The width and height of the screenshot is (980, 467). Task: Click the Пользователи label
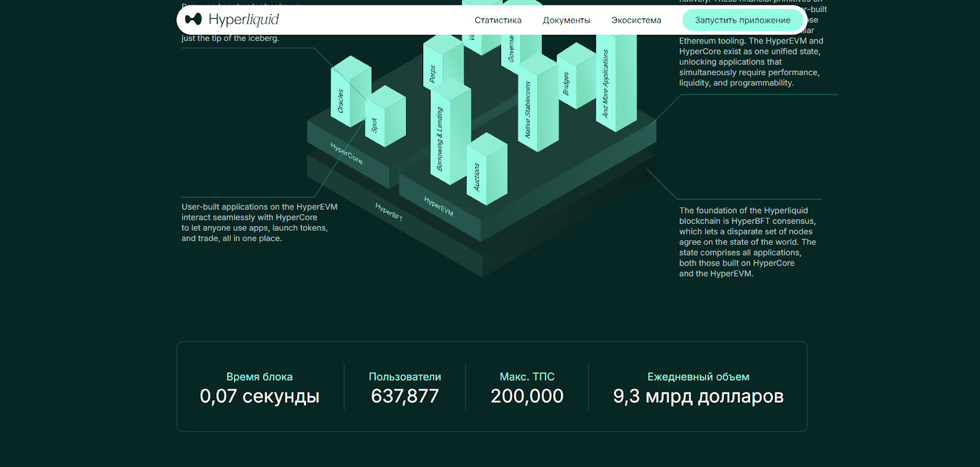click(405, 377)
